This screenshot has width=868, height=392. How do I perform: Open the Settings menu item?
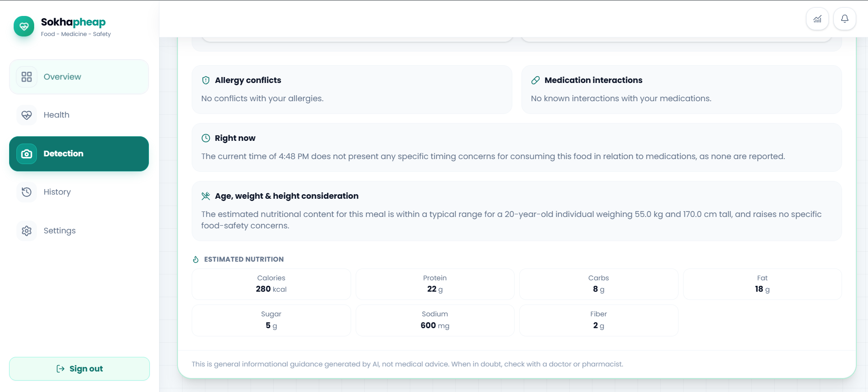[x=79, y=231]
